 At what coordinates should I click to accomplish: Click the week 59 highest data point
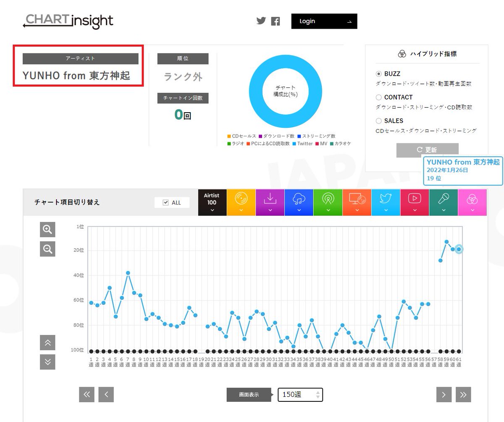click(447, 242)
